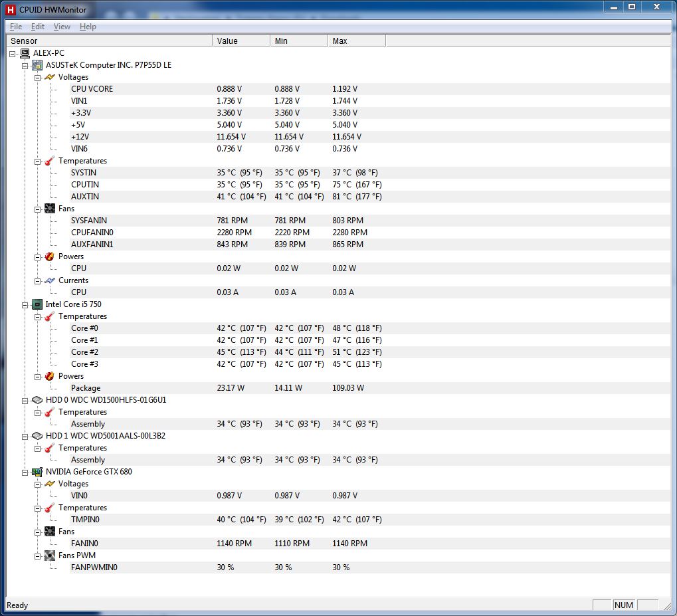
Task: Click the Powers icon under ASUSTeK motherboard
Action: click(x=50, y=257)
